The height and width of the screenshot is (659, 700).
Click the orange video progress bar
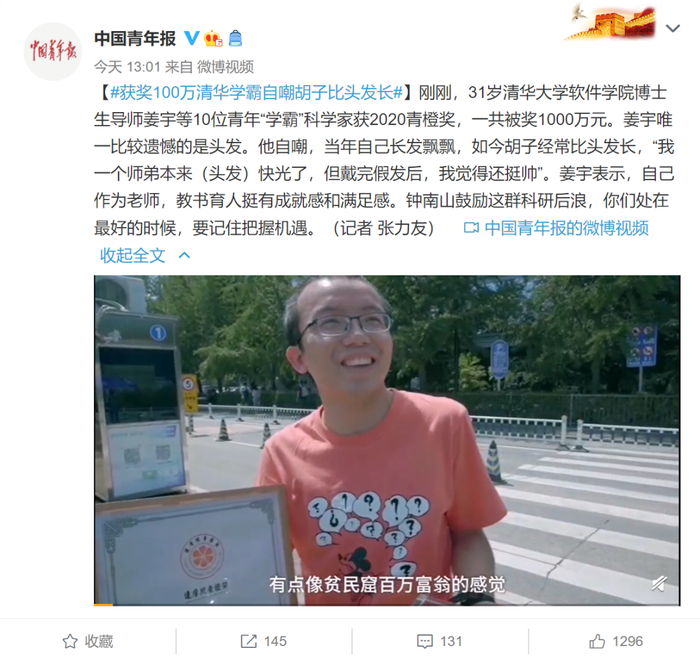[103, 604]
